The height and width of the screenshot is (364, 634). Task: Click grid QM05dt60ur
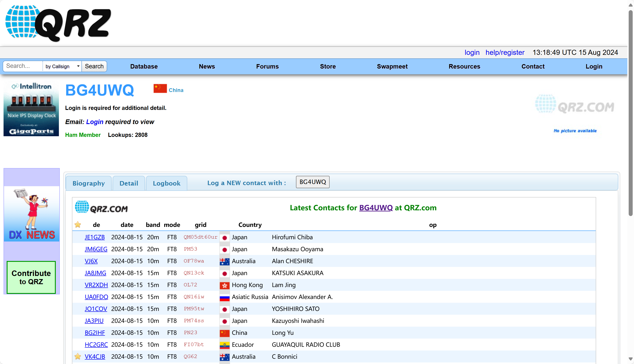pos(200,237)
